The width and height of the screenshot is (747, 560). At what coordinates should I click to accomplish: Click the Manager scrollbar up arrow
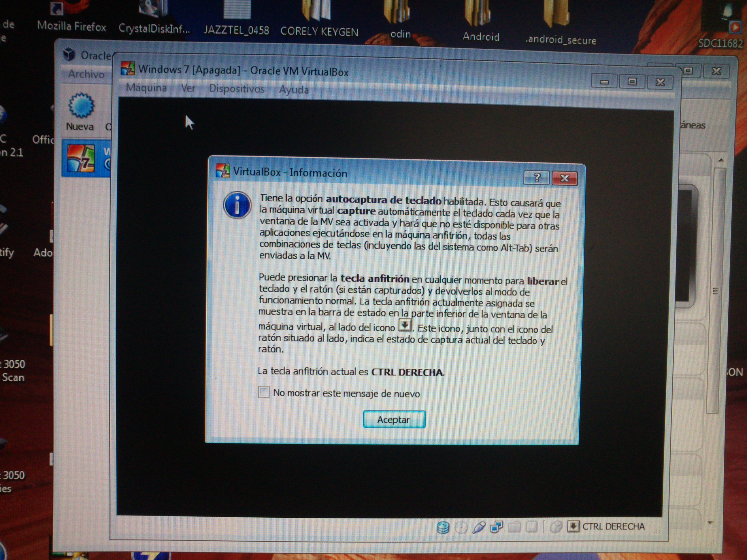(x=721, y=160)
